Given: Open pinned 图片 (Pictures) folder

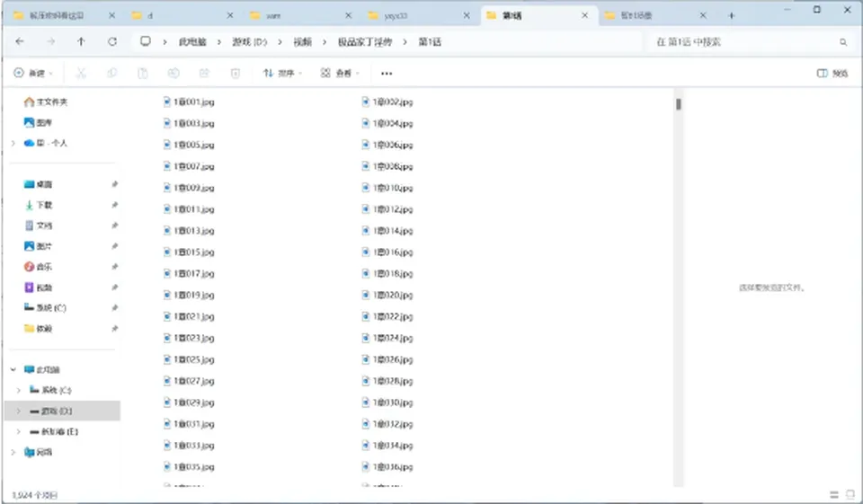Looking at the screenshot, I should (x=38, y=246).
